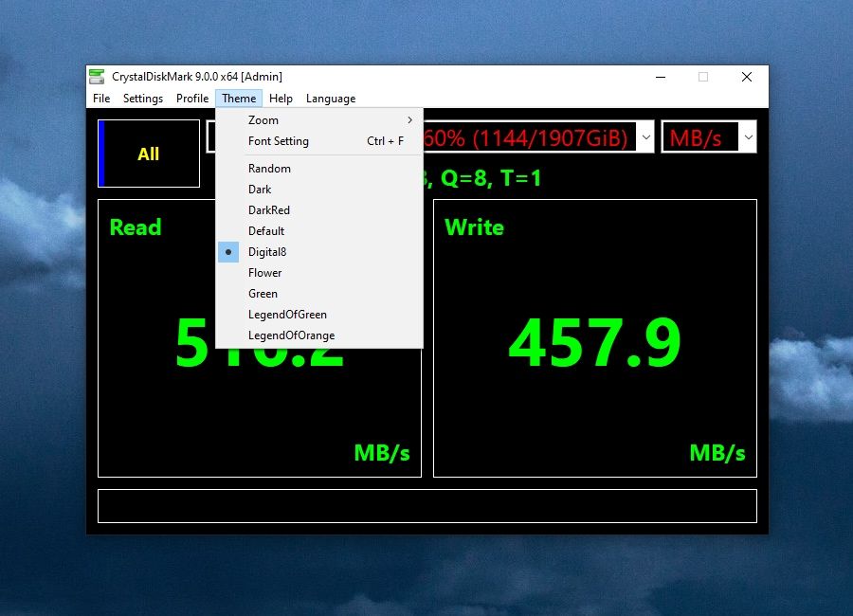Open the Profile menu

point(192,99)
